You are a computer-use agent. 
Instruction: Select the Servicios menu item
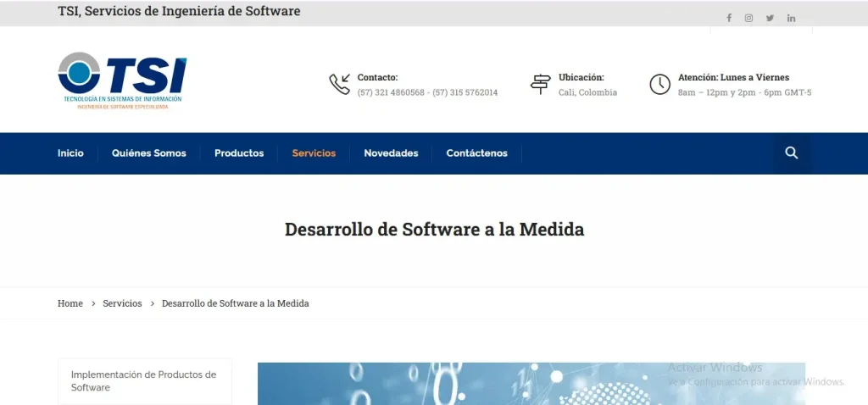(x=314, y=153)
